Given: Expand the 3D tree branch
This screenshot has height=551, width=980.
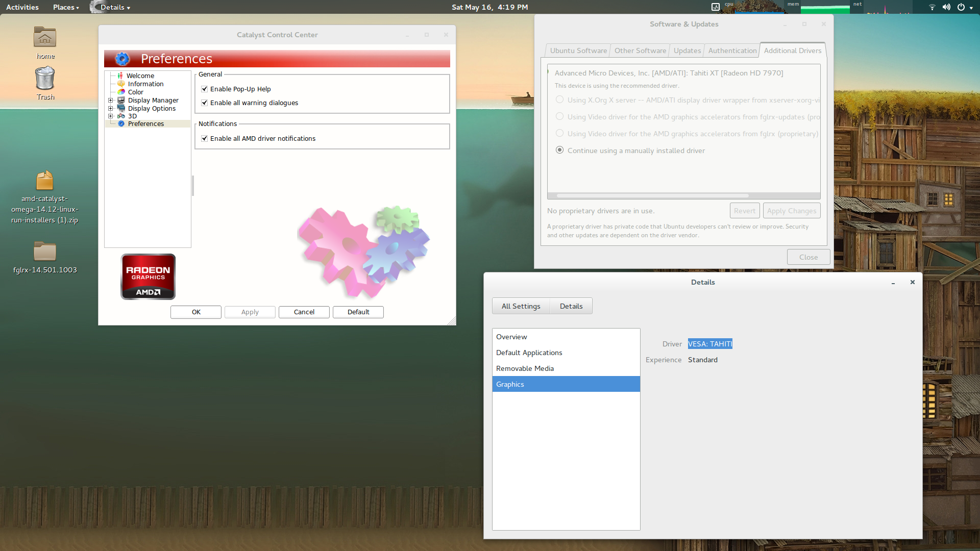Looking at the screenshot, I should coord(112,116).
